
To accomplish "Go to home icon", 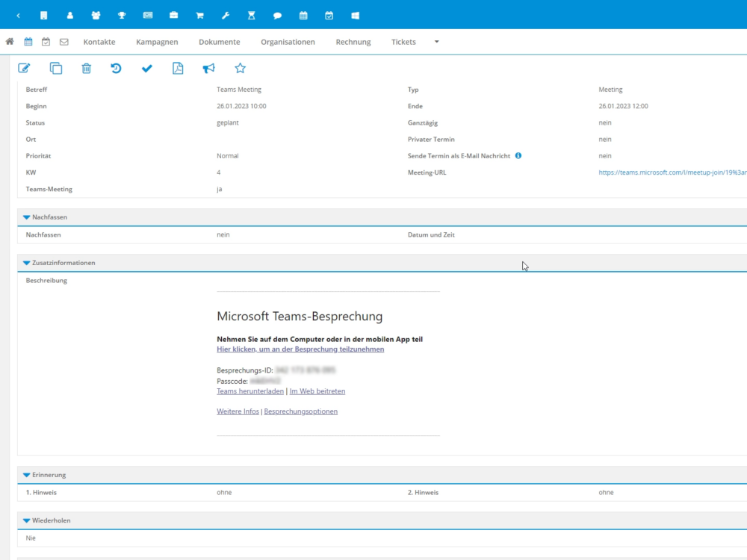I will click(10, 42).
